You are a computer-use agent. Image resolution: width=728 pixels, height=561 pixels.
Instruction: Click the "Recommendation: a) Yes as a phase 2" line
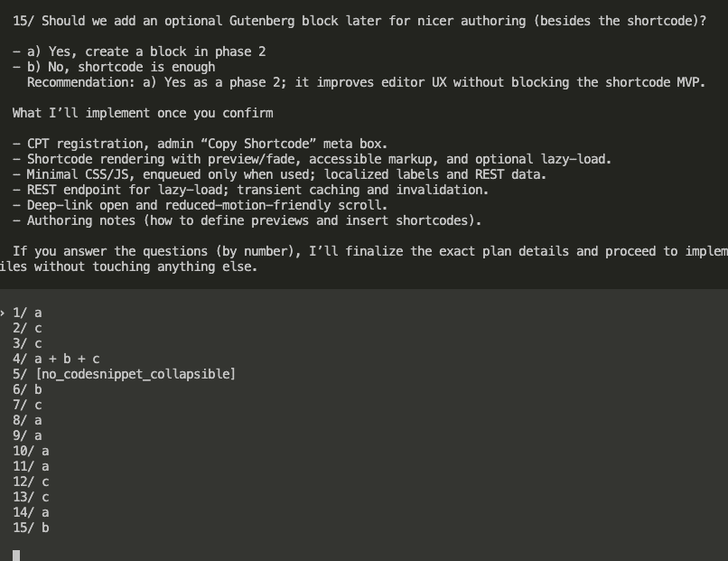(365, 82)
